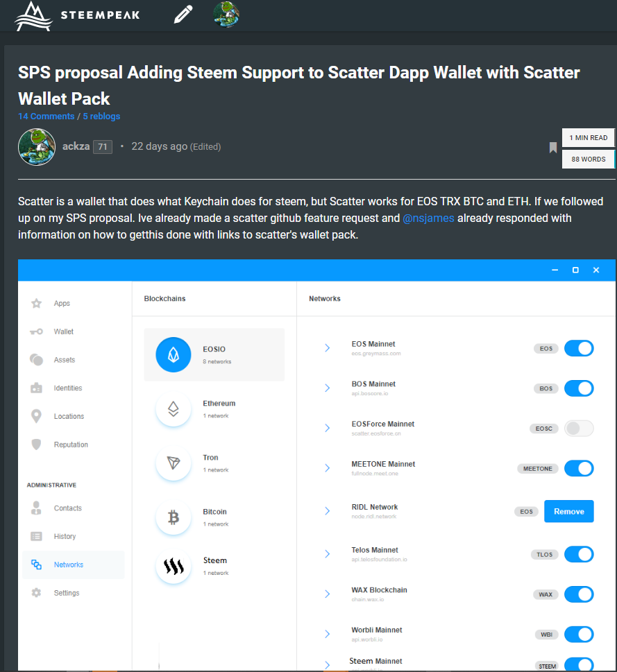This screenshot has height=672, width=617.
Task: Click the Identities badge icon
Action: [x=37, y=388]
